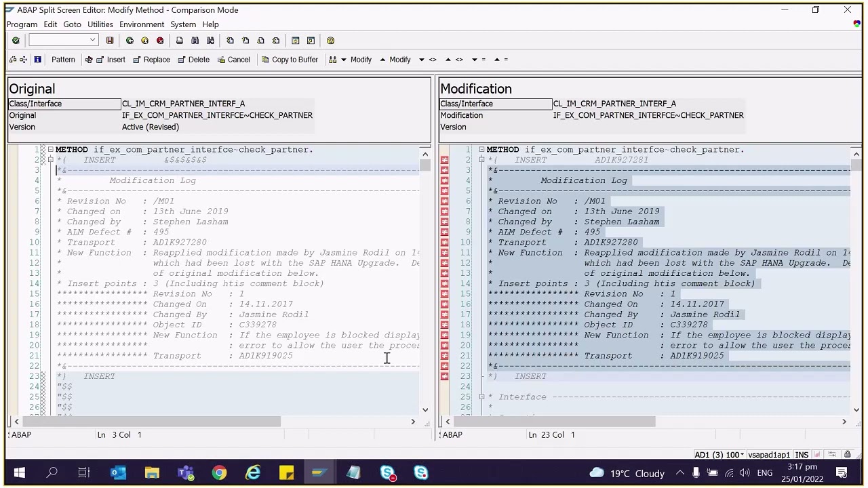This screenshot has width=868, height=488.
Task: Open the Goto menu
Action: [x=72, y=24]
